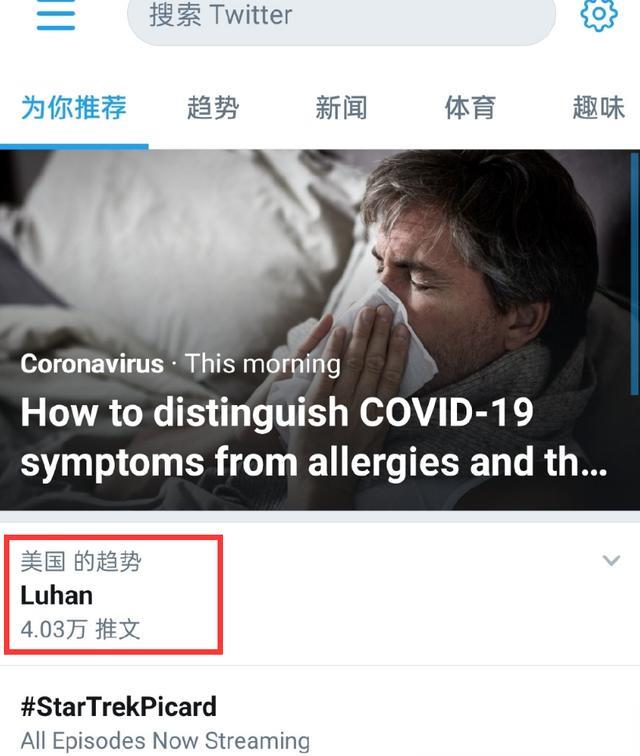Open the 体育 tab
Screen dimensions: 640x756
click(x=470, y=107)
